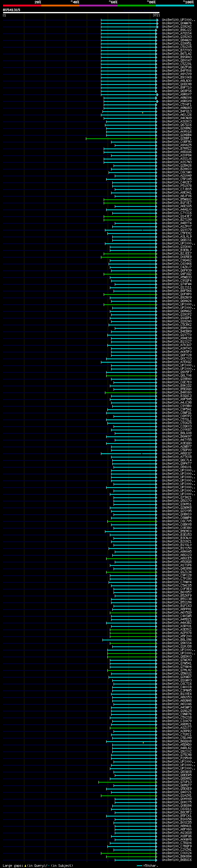This screenshot has width=197, height=868.
Task: Select hit label UniRef100_A9LN30
Action: click(177, 81)
